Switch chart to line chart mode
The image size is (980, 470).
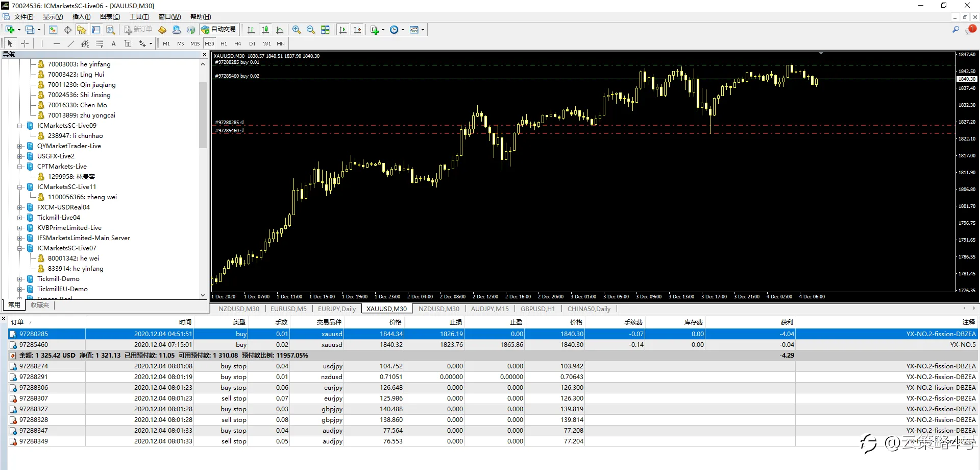280,30
